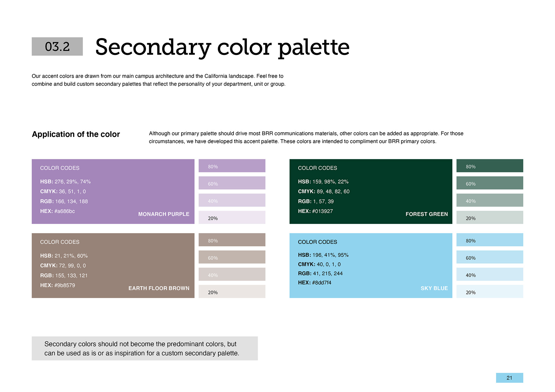
Task: Pick the 80% Earth Floor Brown tint
Action: coord(232,240)
